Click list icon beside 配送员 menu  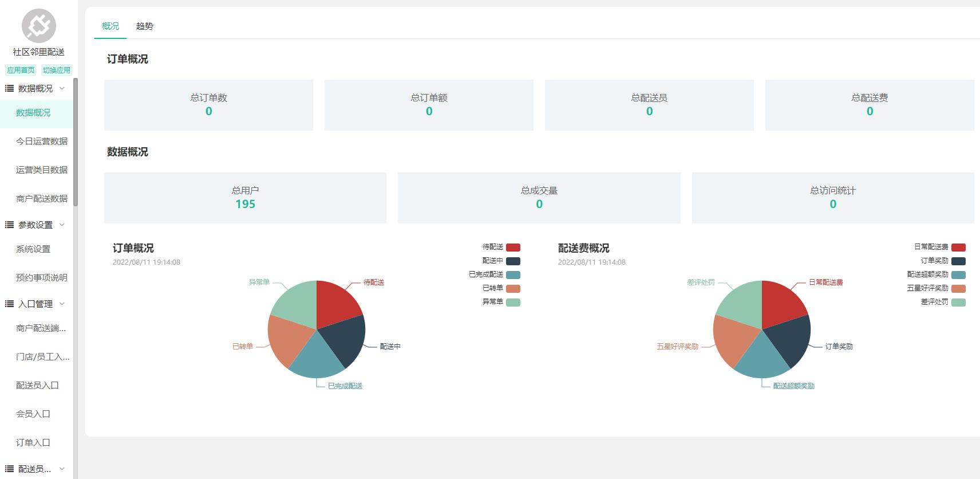[9, 469]
